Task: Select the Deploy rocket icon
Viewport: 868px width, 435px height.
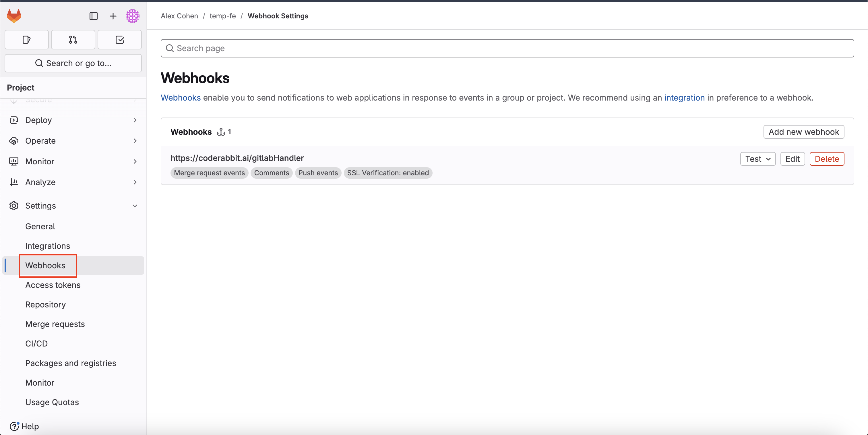Action: 14,120
